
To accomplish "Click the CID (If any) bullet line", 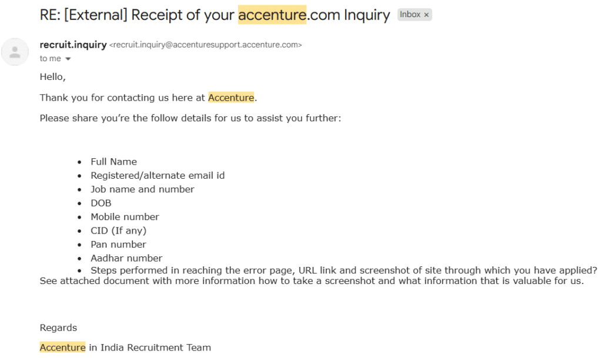I will coord(118,230).
